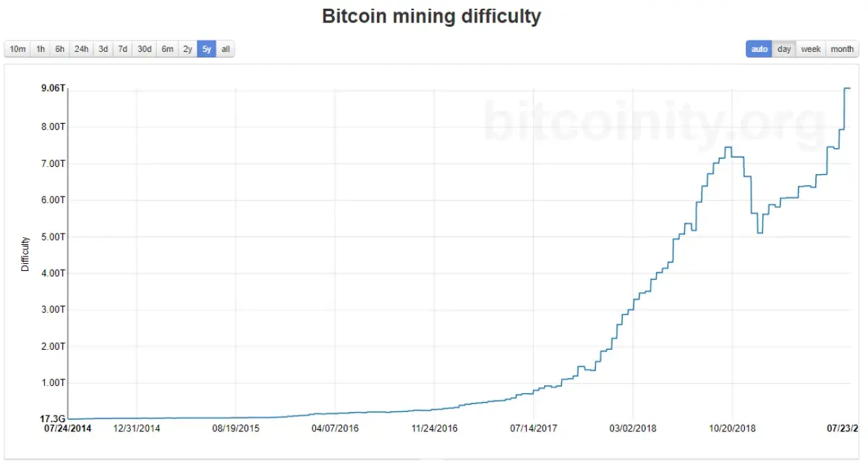Select the 3d time range

click(x=102, y=48)
